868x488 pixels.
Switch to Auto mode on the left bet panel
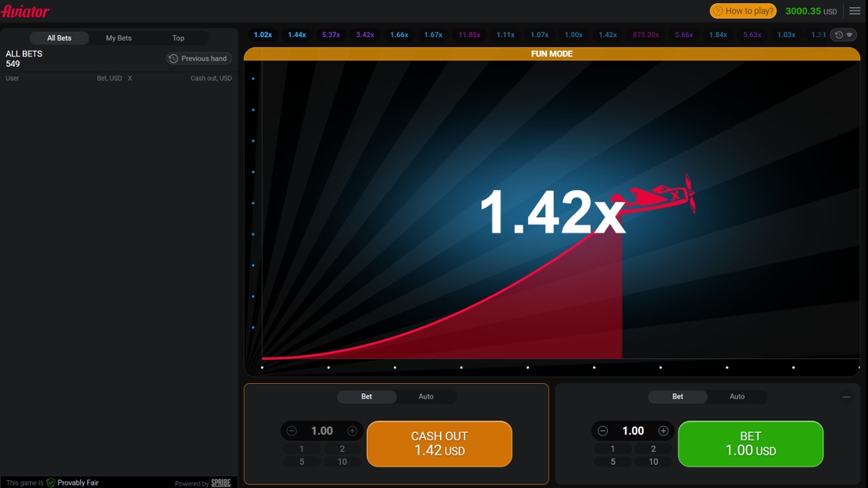426,396
